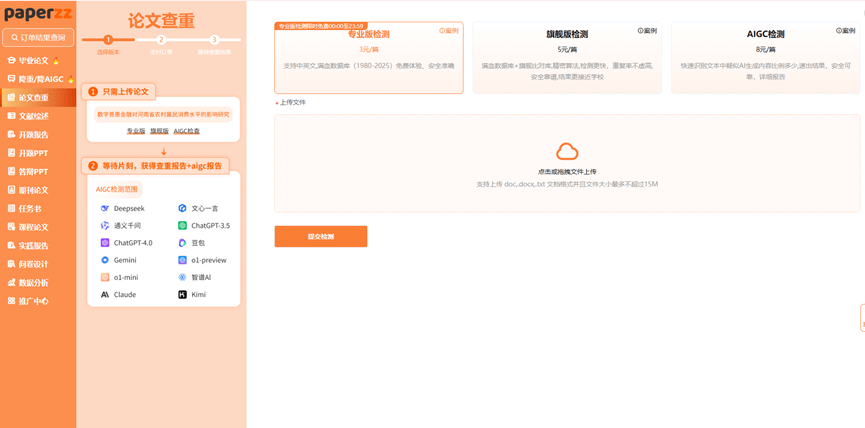This screenshot has height=428, width=865.
Task: Open the 实践报告 sidebar item
Action: point(38,246)
